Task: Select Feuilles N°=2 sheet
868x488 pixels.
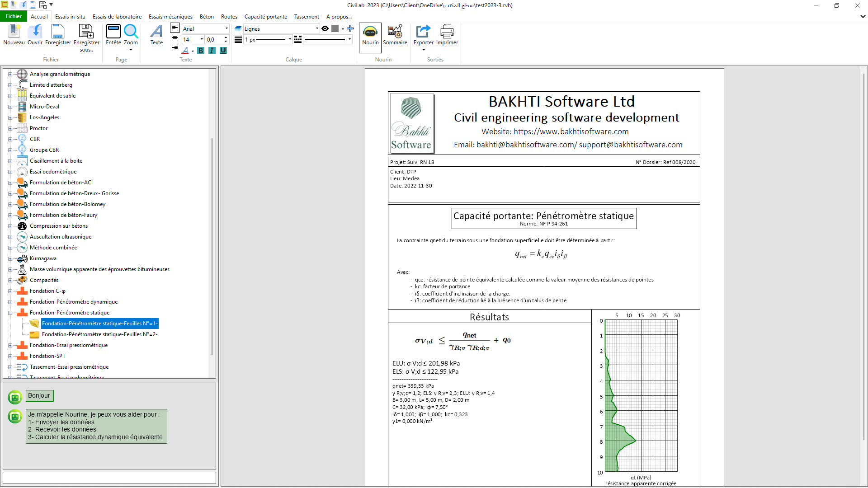Action: pyautogui.click(x=99, y=334)
